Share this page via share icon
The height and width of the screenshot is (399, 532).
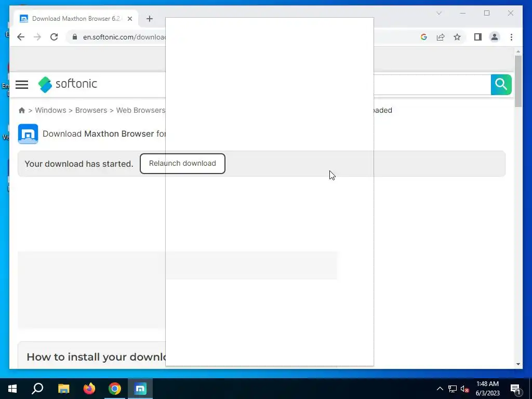click(441, 37)
